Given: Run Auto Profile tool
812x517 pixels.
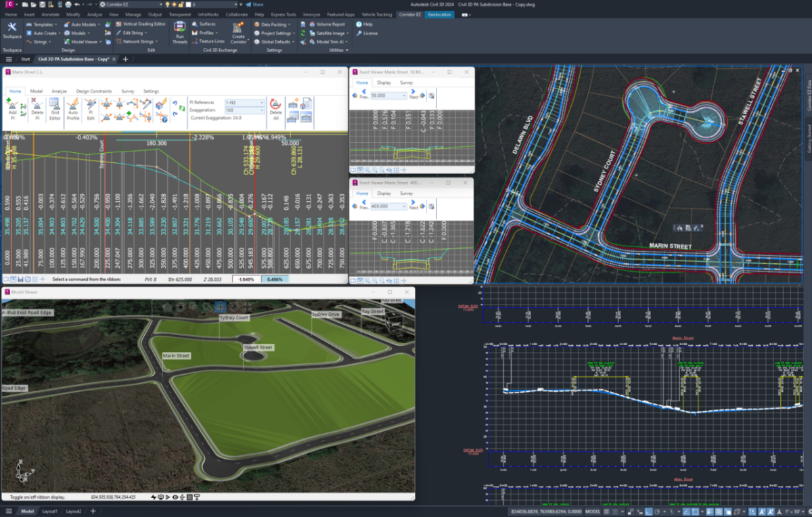Looking at the screenshot, I should [73, 110].
